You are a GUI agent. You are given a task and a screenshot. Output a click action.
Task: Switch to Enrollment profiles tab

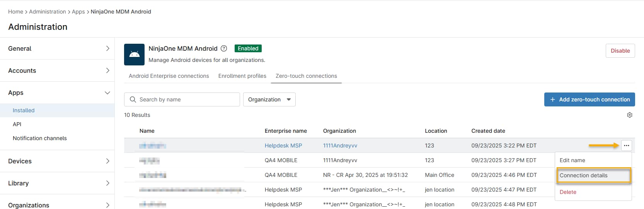[242, 76]
